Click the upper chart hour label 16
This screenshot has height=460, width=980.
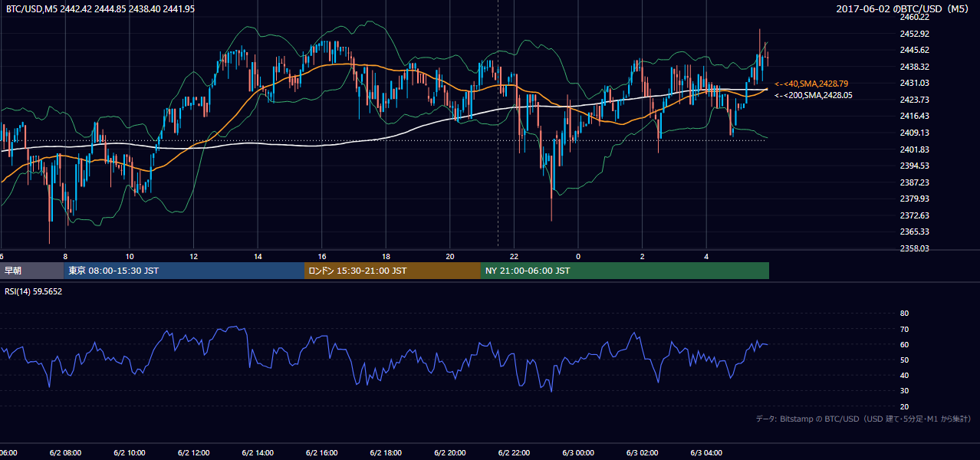point(322,256)
